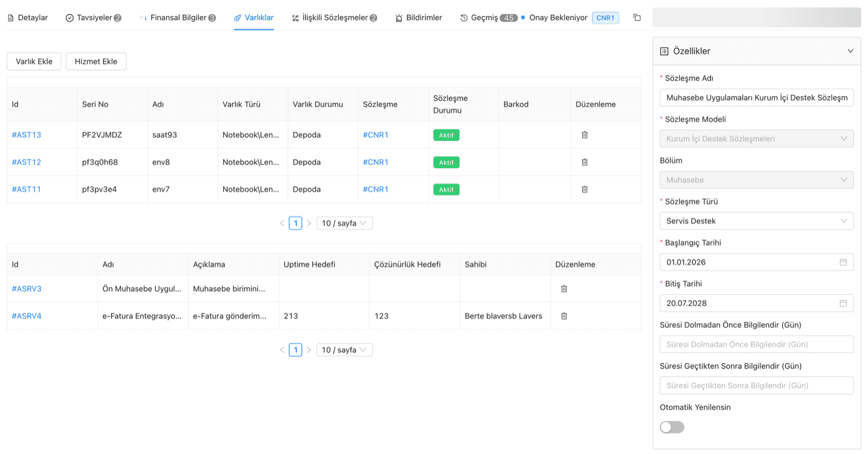Click the Sözleşme Adı input field
Image resolution: width=868 pixels, height=454 pixels.
(x=756, y=97)
